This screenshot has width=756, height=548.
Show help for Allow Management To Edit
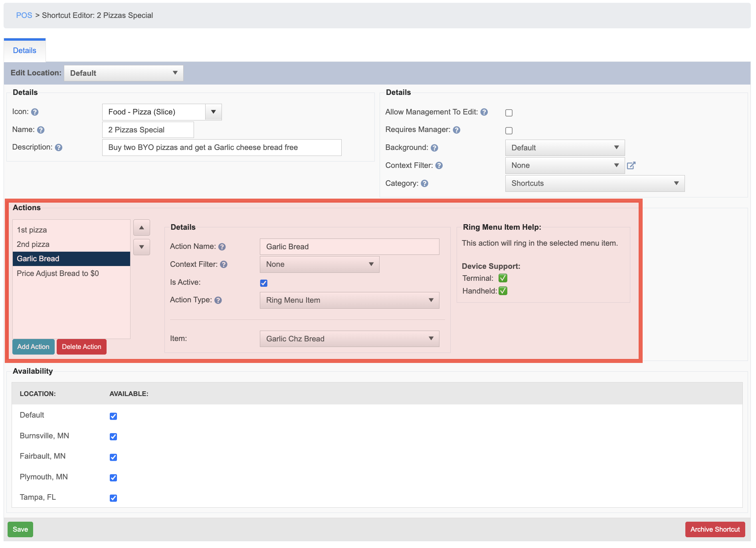click(x=484, y=112)
